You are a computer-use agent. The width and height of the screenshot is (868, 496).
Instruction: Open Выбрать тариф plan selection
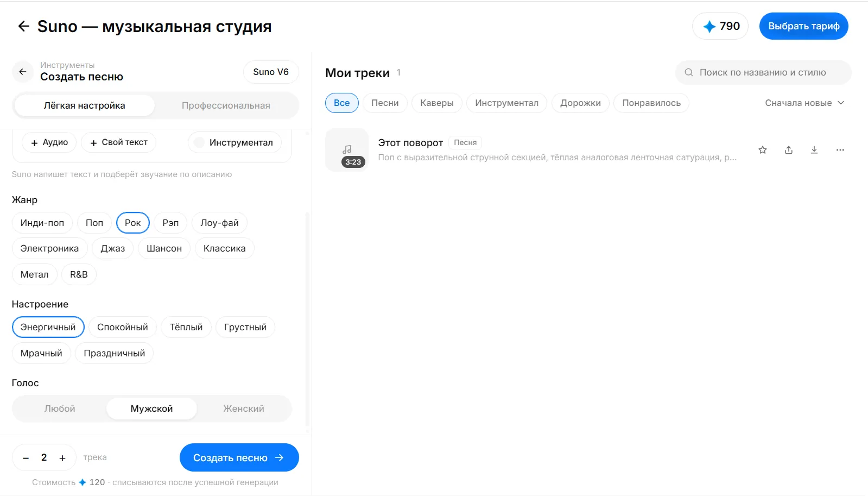[804, 26]
